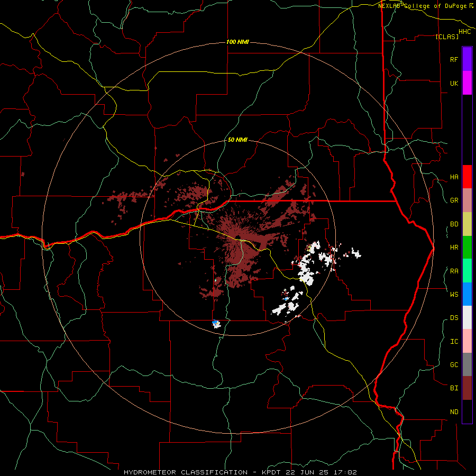Click the BI legend label
Screen dimensions: 476x476
pos(454,388)
